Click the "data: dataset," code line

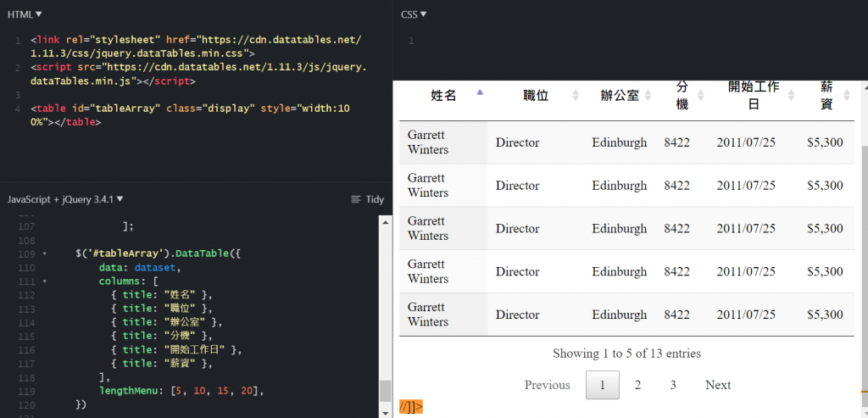(x=140, y=267)
